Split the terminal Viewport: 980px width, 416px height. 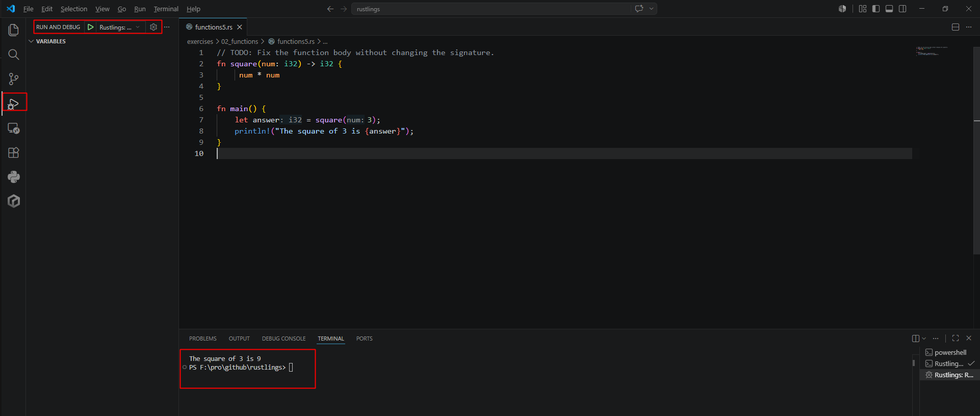916,339
